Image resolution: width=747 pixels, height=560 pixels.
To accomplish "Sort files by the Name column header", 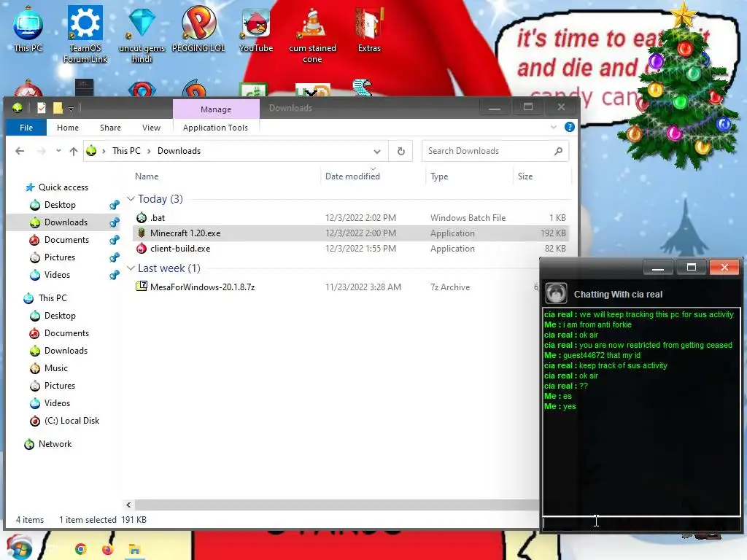I will (x=147, y=176).
